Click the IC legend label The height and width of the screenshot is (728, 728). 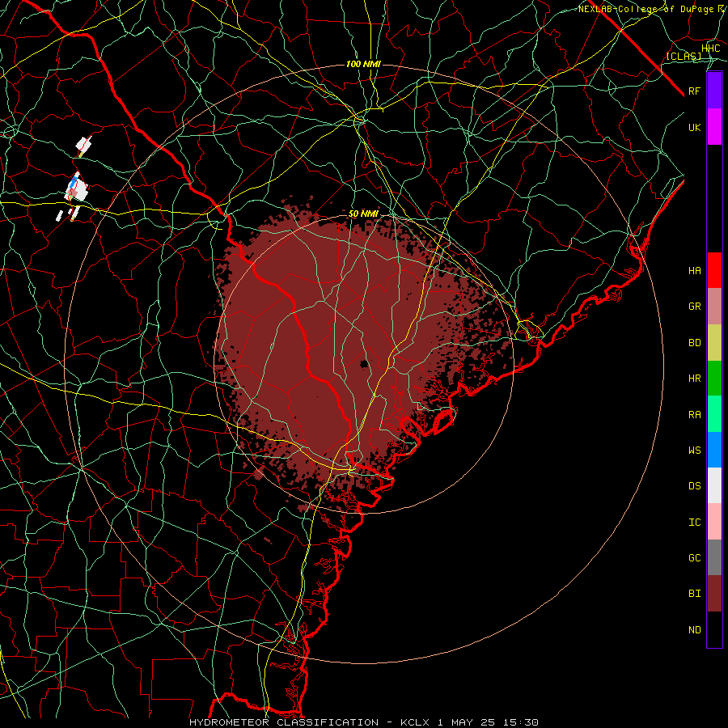pos(695,523)
